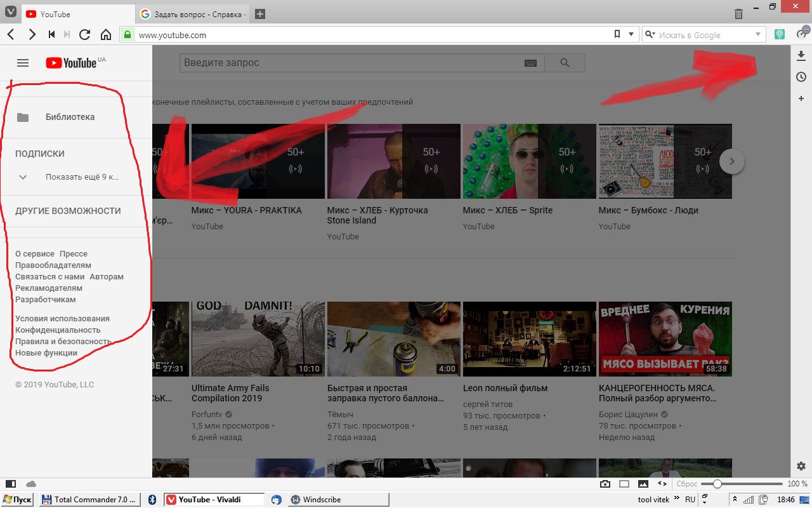Open the History side panel

coord(801,77)
